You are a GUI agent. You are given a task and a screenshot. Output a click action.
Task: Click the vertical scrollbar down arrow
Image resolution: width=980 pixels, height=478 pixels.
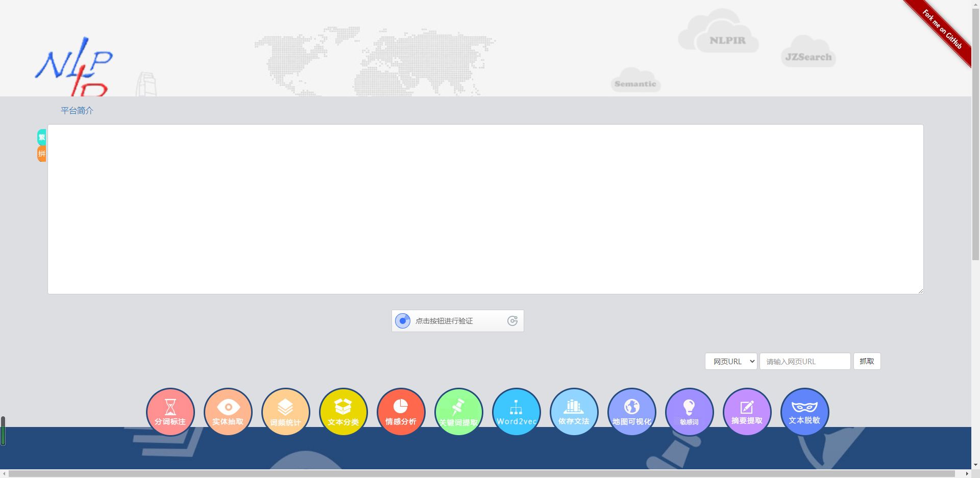[x=975, y=465]
